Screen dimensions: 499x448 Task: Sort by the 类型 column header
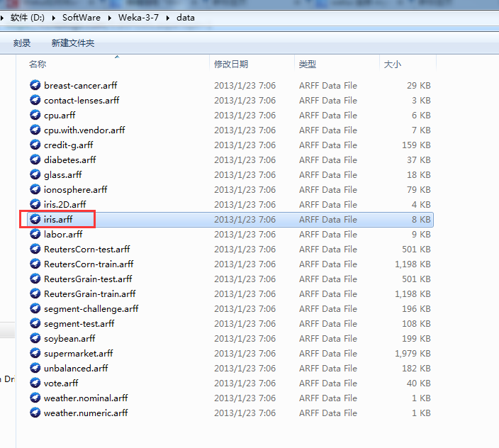(308, 65)
